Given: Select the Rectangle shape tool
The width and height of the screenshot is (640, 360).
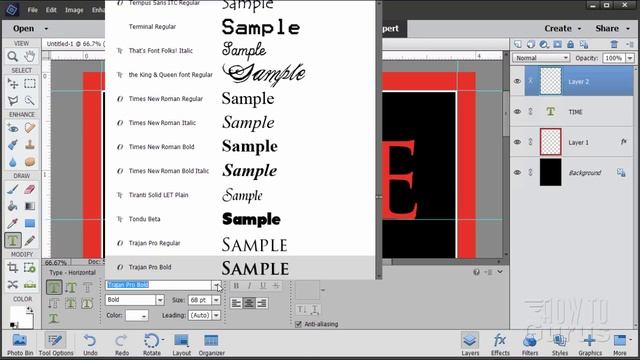Looking at the screenshot, I should 29,223.
